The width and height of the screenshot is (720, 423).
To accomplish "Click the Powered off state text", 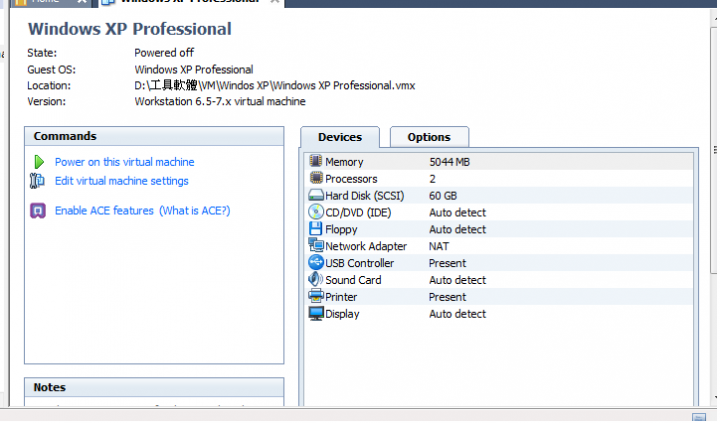I will [164, 53].
